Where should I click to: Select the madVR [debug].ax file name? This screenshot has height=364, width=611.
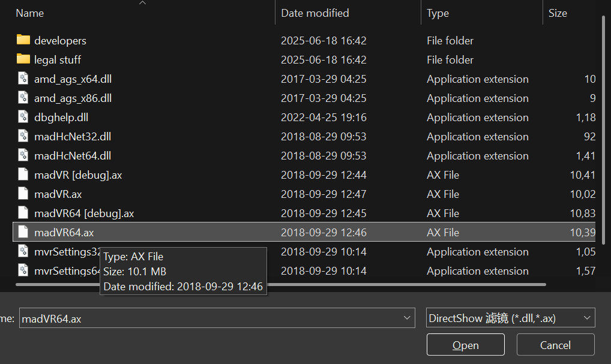[78, 175]
